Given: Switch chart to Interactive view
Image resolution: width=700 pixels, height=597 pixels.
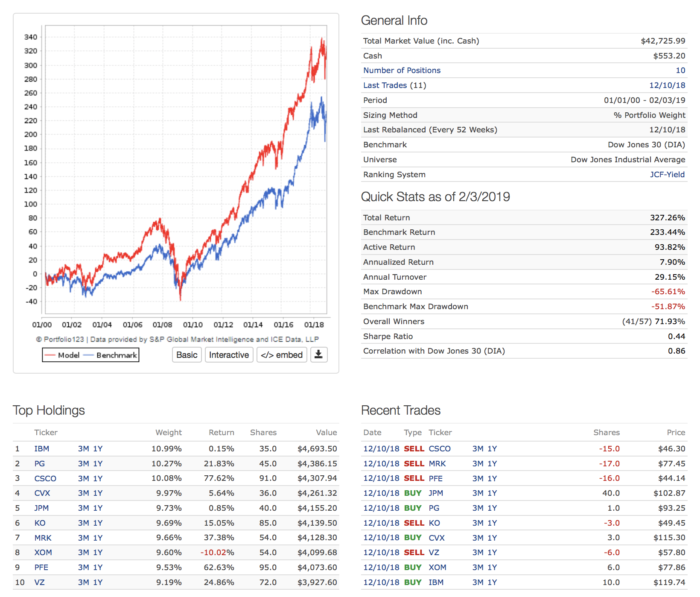Looking at the screenshot, I should 229,355.
